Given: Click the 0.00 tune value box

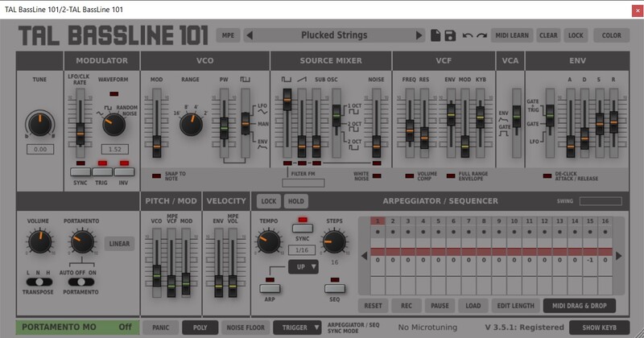Looking at the screenshot, I should (x=40, y=149).
